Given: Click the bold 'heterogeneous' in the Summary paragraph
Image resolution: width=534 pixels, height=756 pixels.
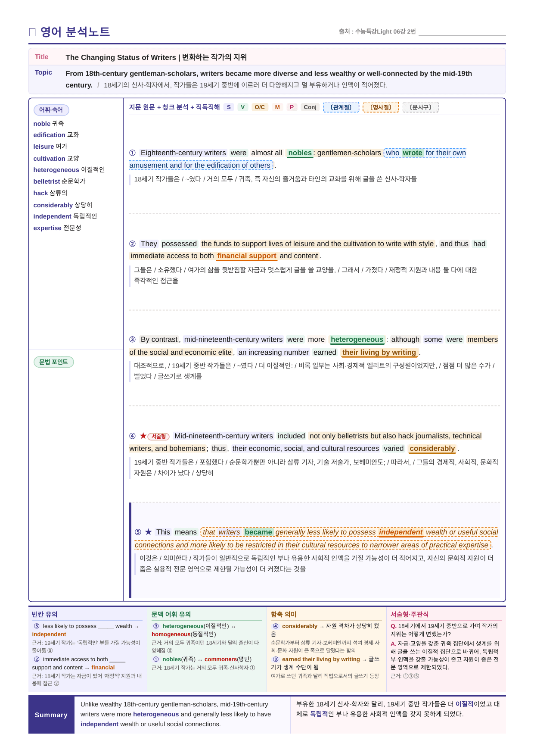Looking at the screenshot, I should click(156, 714).
